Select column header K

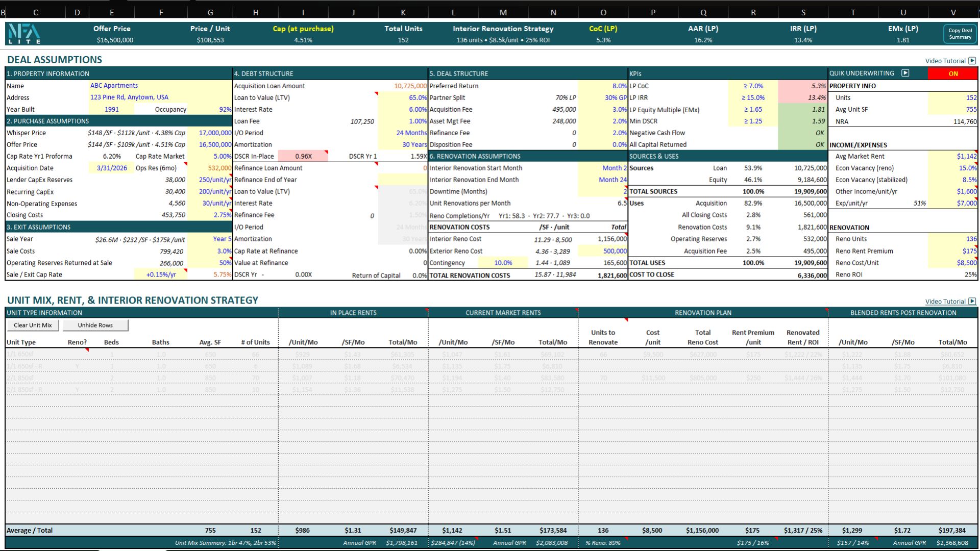tap(403, 12)
